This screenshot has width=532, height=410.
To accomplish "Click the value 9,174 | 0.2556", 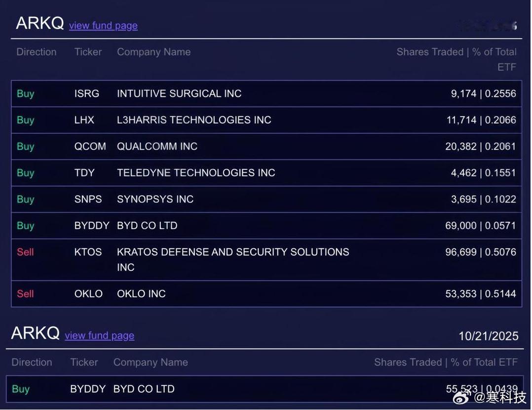I will 484,93.
